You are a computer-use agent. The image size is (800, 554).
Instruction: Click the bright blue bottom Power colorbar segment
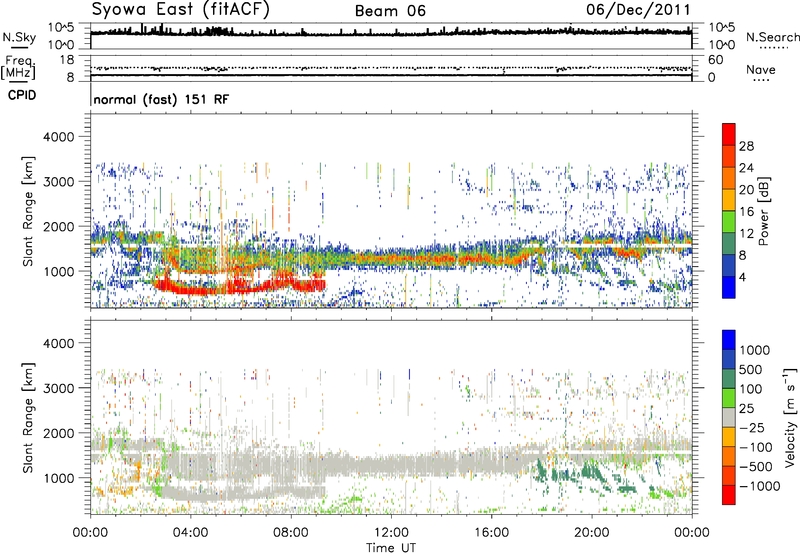pyautogui.click(x=729, y=287)
